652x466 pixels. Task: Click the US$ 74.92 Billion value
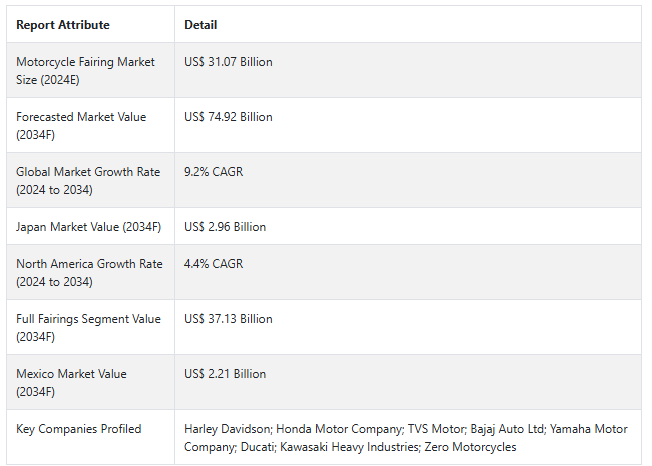(228, 117)
